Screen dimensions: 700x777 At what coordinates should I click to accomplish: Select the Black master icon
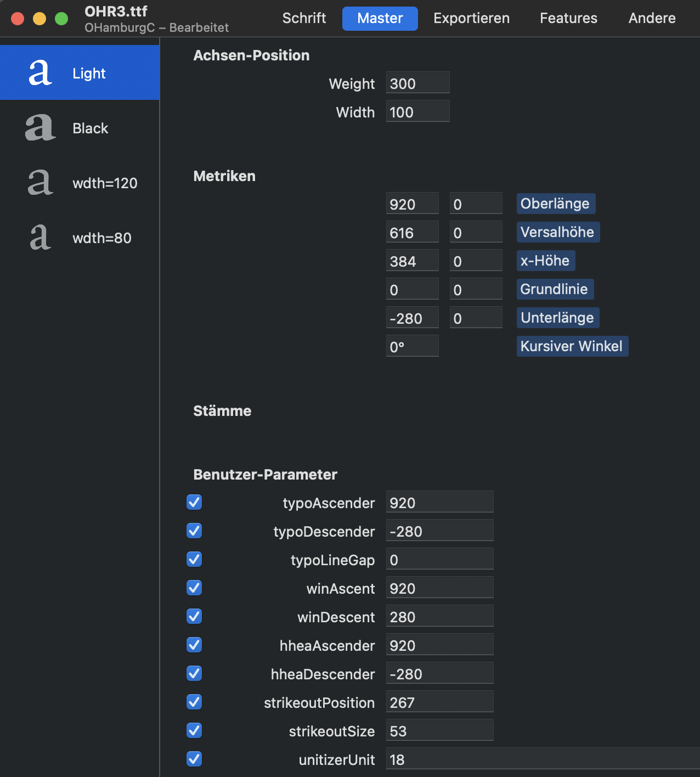point(41,128)
